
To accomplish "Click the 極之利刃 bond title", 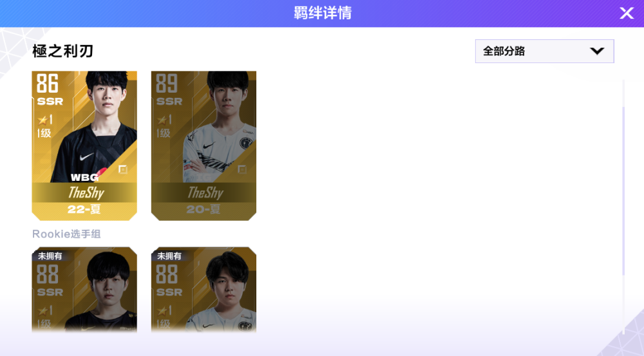I will (x=63, y=52).
